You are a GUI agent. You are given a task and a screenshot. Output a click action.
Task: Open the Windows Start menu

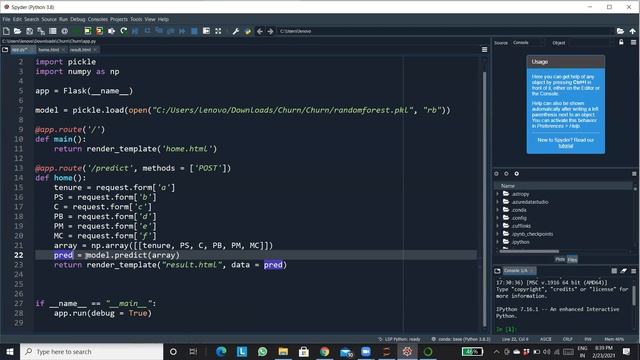(10, 351)
